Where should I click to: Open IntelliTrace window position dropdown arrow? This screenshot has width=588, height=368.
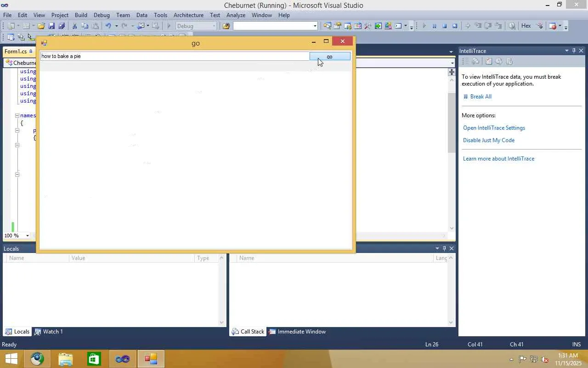tap(567, 51)
